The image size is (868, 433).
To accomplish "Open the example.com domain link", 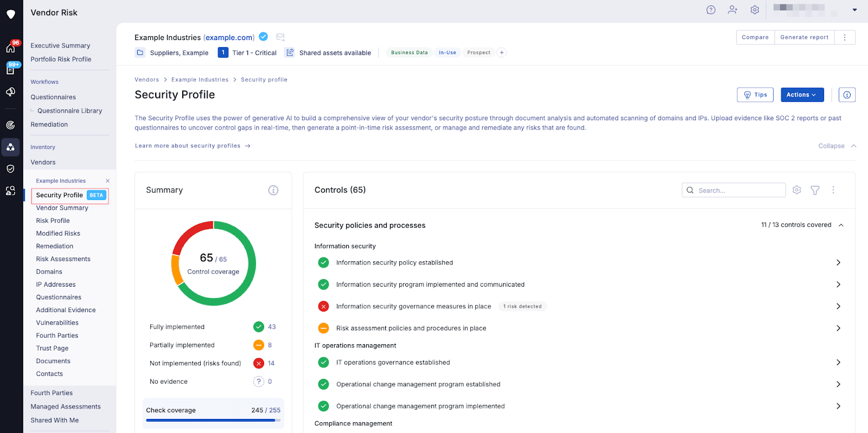I will [x=229, y=37].
